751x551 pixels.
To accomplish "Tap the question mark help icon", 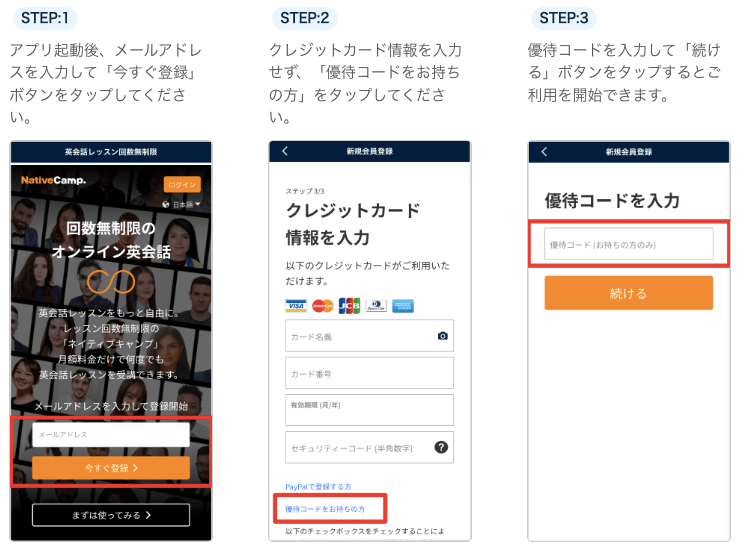I will pyautogui.click(x=441, y=447).
